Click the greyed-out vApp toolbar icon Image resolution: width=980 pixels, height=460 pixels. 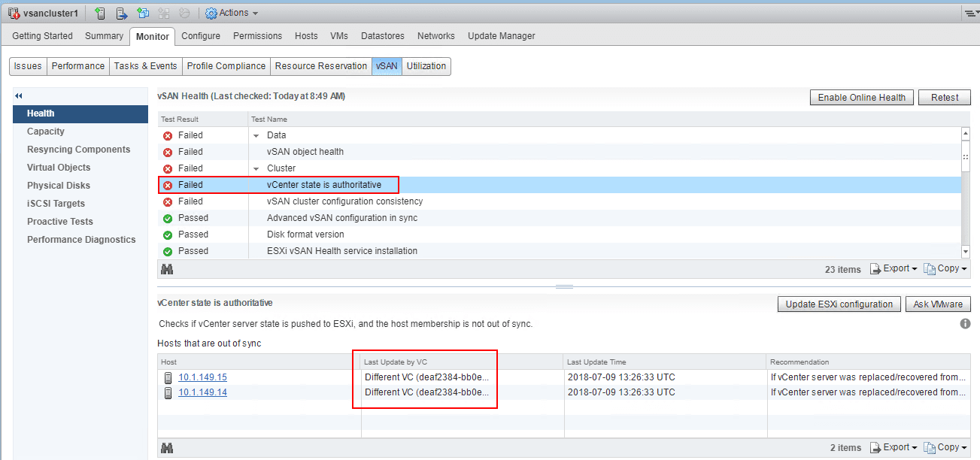tap(164, 13)
